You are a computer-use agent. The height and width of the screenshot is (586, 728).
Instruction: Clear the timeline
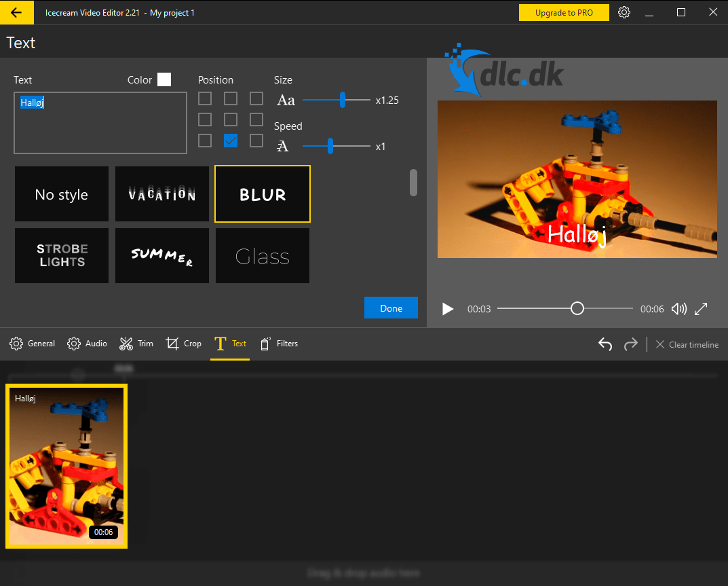pyautogui.click(x=687, y=344)
